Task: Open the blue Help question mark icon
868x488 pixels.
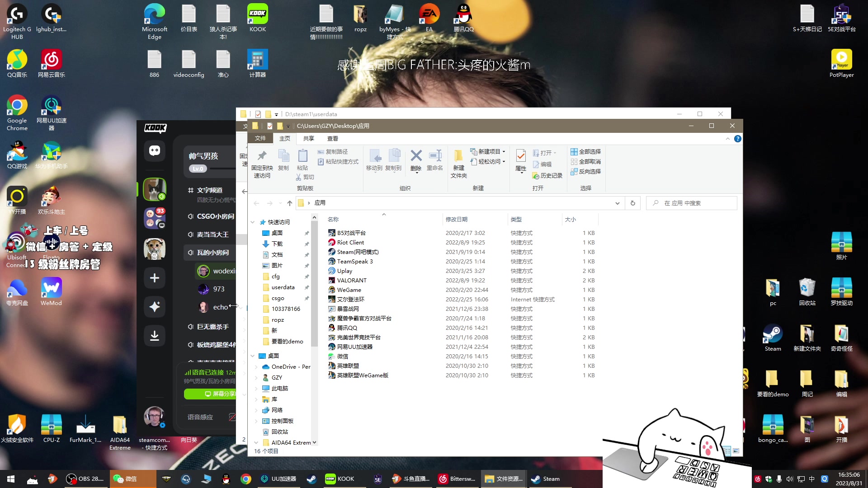Action: 738,139
